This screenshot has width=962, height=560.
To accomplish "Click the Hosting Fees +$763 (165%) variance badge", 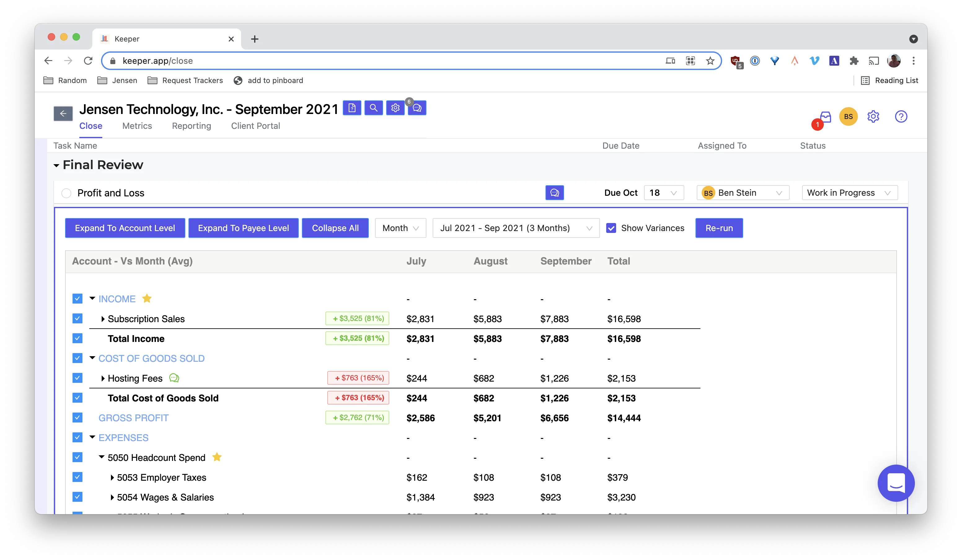I will pos(358,378).
